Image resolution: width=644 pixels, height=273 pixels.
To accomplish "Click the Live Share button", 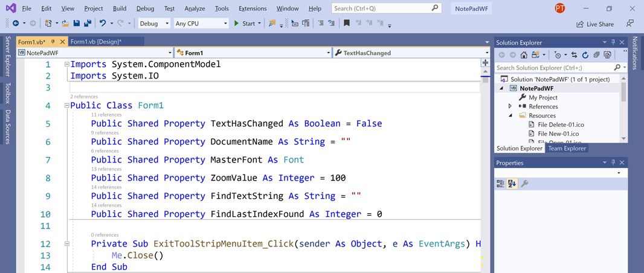I will (595, 24).
